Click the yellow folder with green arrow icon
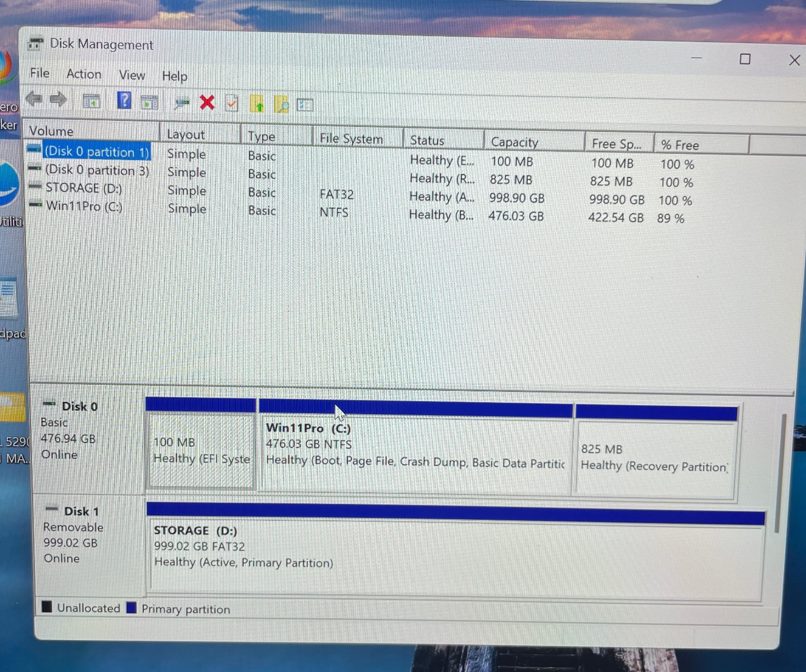 tap(257, 104)
